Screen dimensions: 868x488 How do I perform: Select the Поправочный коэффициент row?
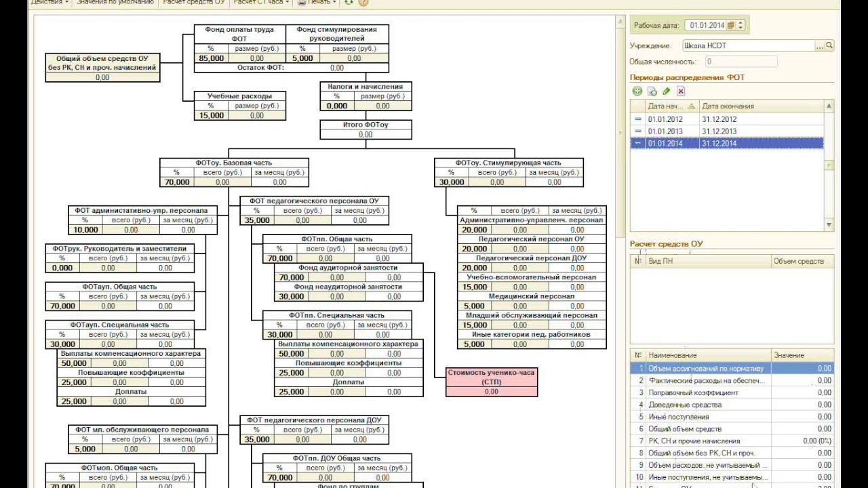click(705, 392)
